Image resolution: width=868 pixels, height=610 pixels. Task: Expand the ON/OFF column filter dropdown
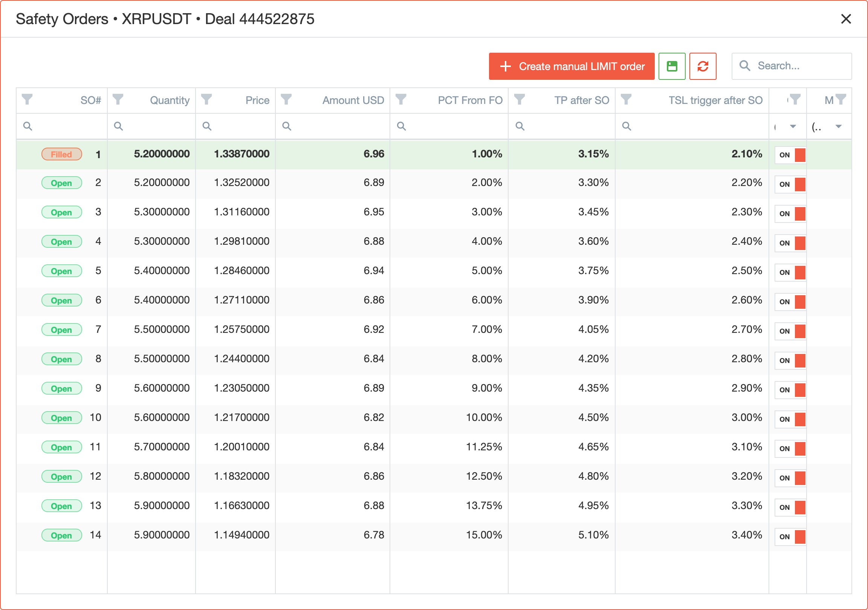pyautogui.click(x=793, y=127)
